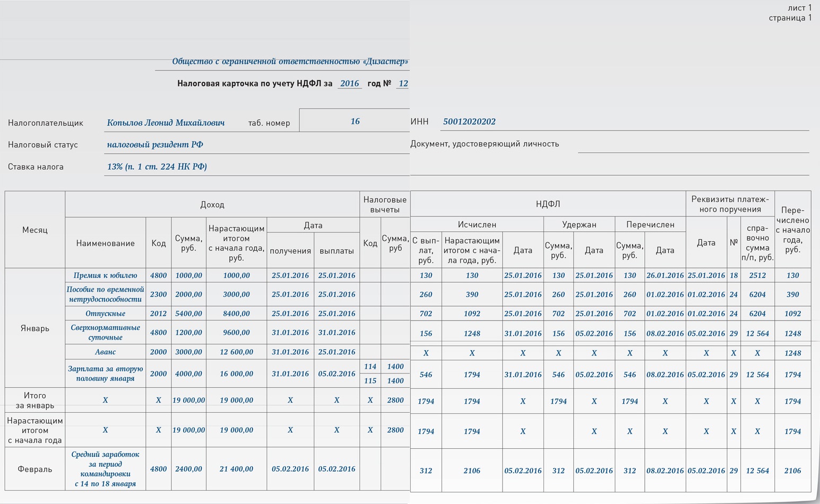The height and width of the screenshot is (504, 820).
Task: Select the ИНН value 50012020202
Action: [469, 121]
